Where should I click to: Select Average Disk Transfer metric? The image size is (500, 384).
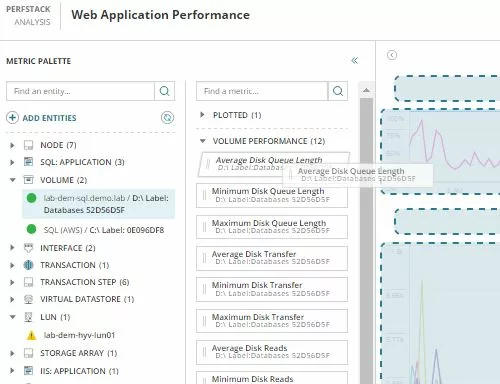click(x=272, y=258)
